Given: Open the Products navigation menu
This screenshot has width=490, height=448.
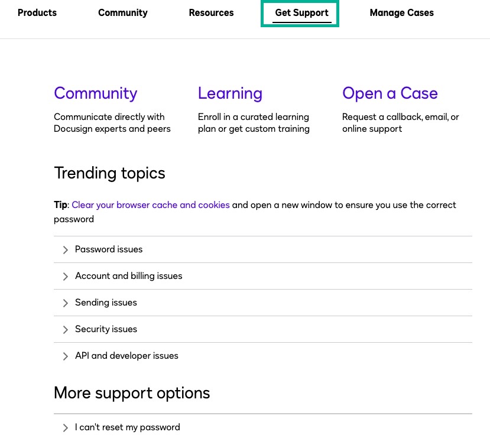Looking at the screenshot, I should point(37,12).
